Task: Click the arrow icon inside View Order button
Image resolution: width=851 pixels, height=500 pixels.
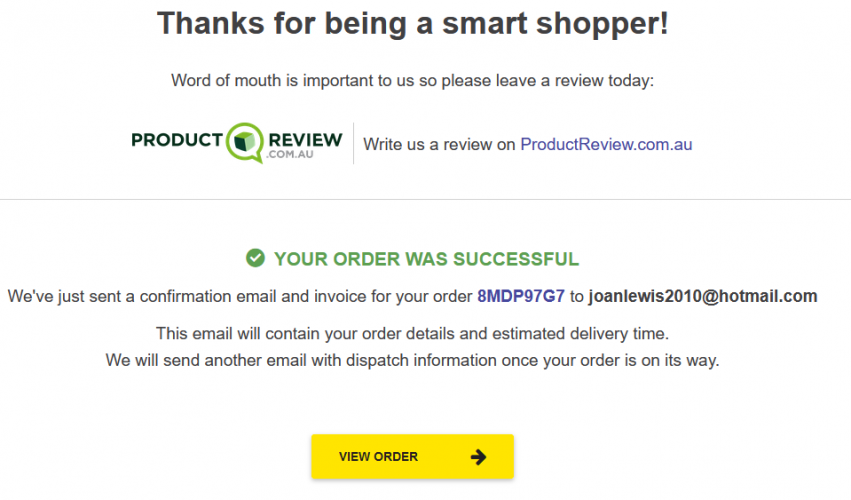Action: (478, 457)
